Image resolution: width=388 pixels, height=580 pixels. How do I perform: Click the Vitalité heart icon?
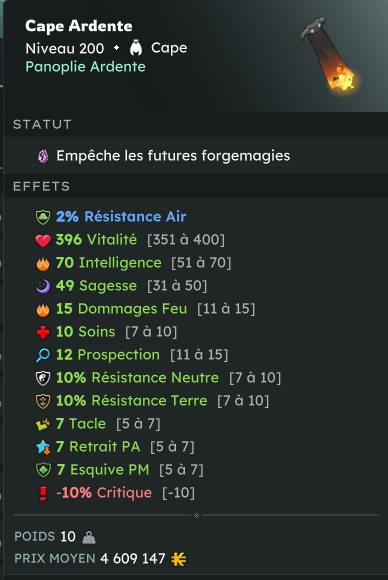pyautogui.click(x=43, y=240)
